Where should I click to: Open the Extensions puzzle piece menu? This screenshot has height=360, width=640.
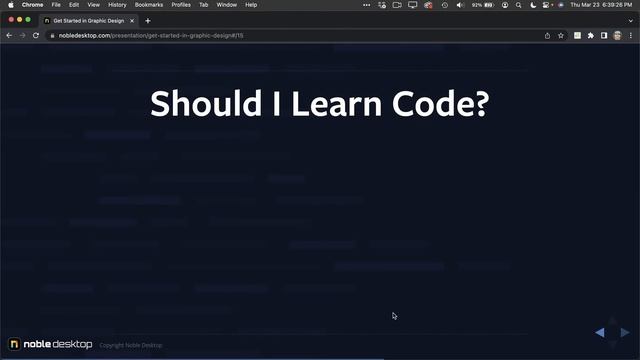point(591,36)
